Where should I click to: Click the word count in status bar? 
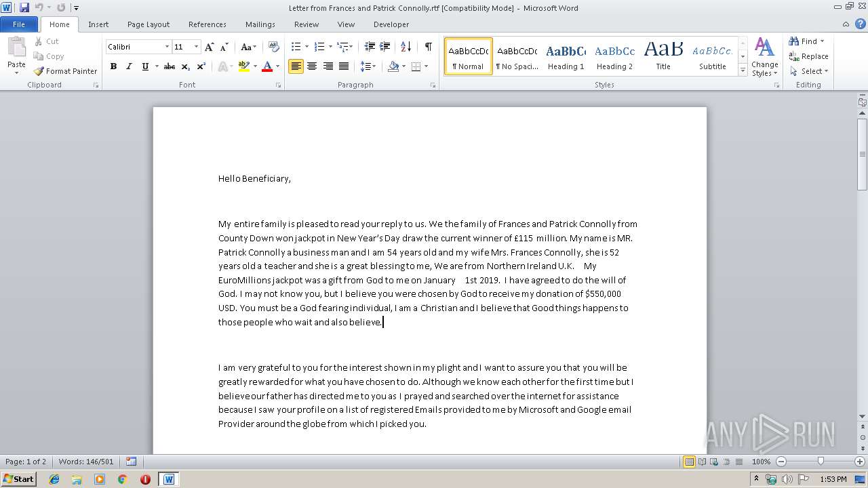point(85,462)
